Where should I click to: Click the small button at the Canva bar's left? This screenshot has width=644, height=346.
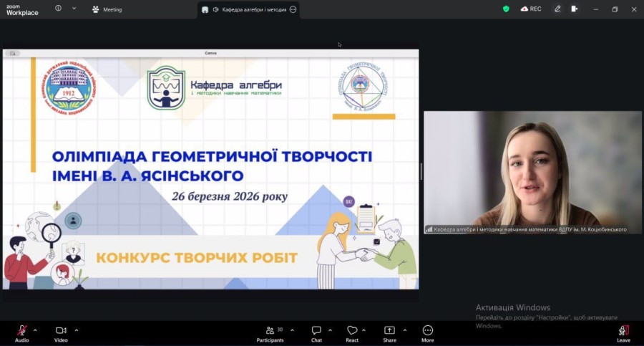[13, 53]
